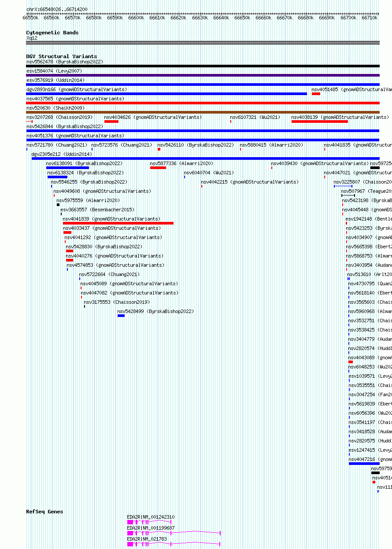Screen dimensions: 392x549
Task: Click the red bar under nsv4051485
Action: tap(316, 94)
